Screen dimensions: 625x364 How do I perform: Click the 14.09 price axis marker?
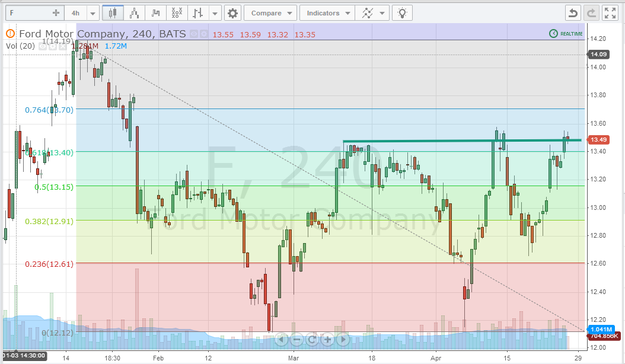pos(598,54)
